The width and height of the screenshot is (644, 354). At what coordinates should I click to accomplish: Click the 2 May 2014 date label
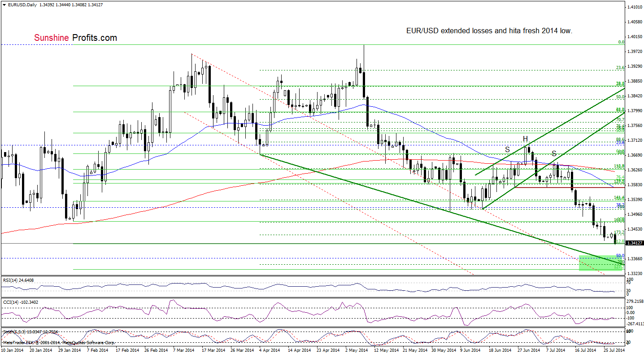357,350
